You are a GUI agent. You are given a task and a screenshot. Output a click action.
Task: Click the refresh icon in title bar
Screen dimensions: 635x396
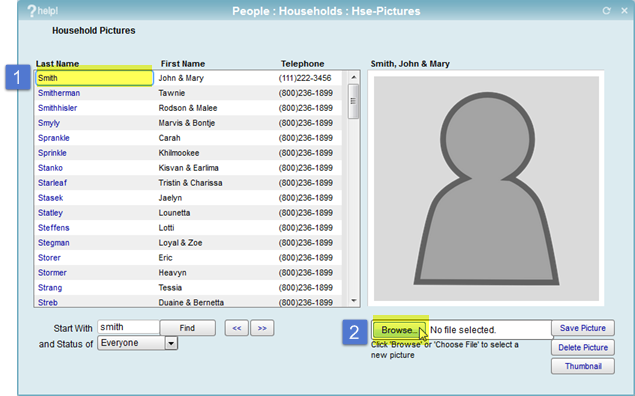click(x=606, y=11)
